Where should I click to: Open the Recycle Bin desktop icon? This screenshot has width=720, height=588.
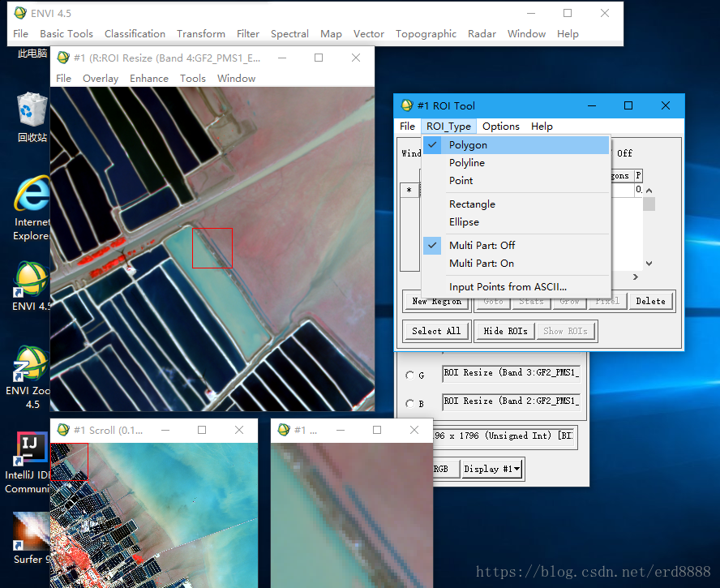32,117
